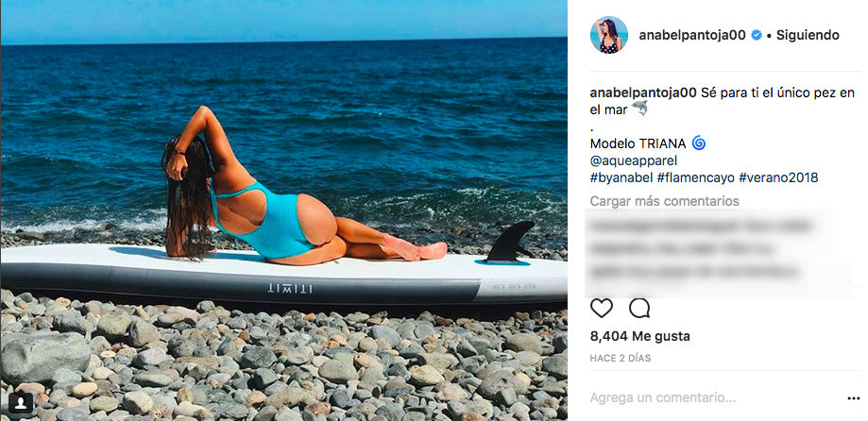
Task: Focus the Agrega un comentario field
Action: (x=714, y=397)
